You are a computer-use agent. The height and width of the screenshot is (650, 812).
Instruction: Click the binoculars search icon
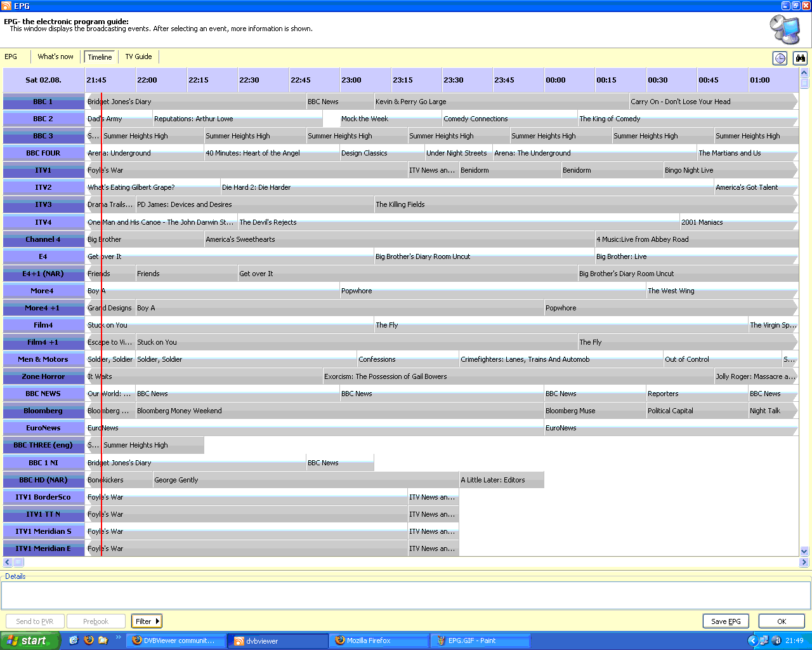pyautogui.click(x=800, y=58)
